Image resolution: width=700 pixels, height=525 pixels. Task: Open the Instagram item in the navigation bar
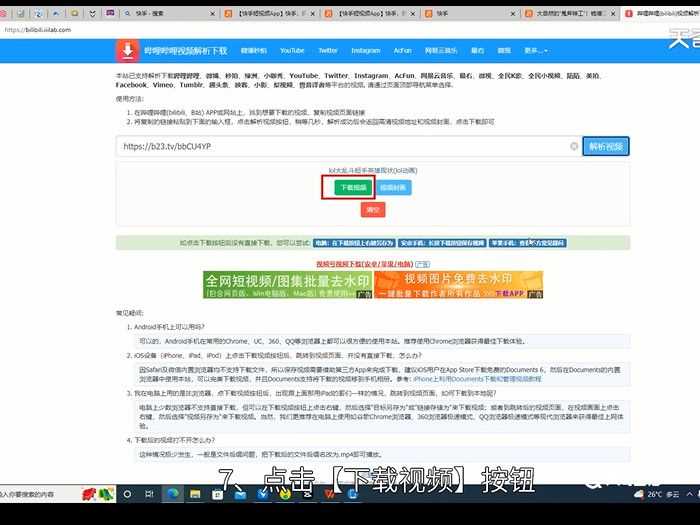pyautogui.click(x=366, y=51)
